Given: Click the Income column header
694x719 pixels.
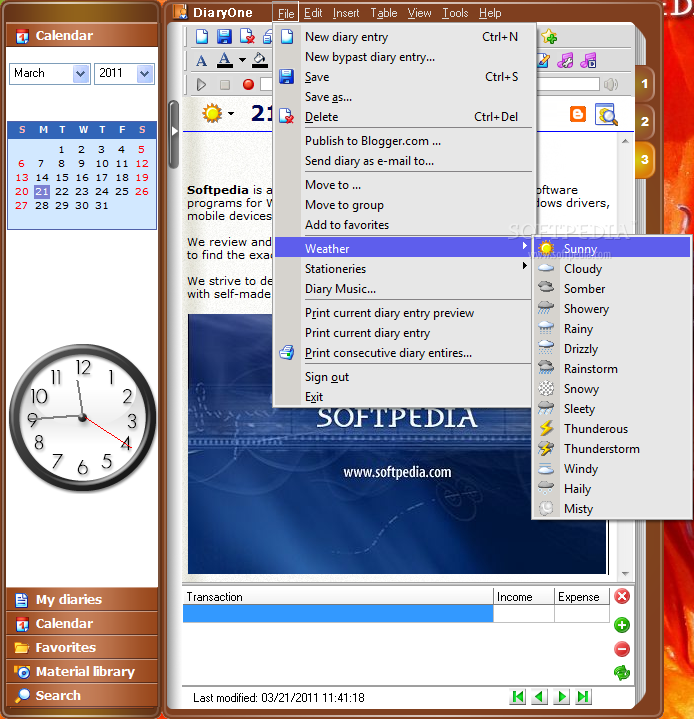Looking at the screenshot, I should [x=524, y=597].
